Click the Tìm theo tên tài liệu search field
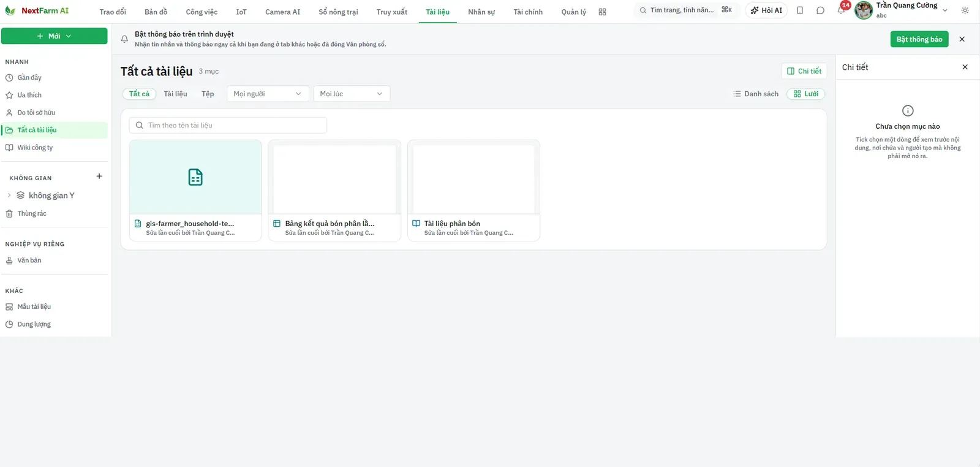Screen dimensions: 980x467 pos(228,125)
